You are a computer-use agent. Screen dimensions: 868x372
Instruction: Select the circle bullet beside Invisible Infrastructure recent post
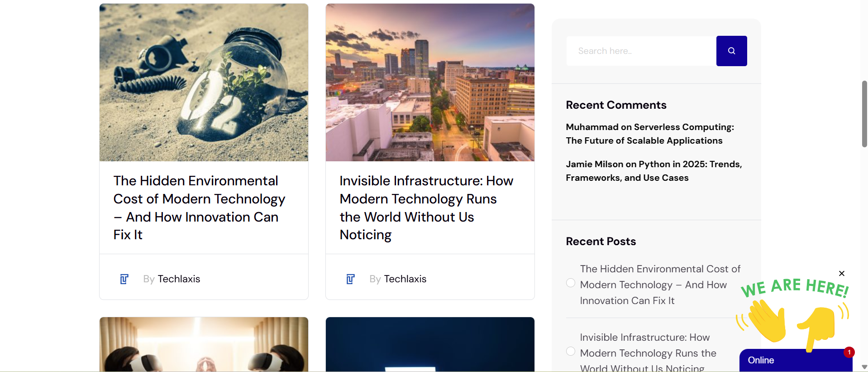[571, 352]
